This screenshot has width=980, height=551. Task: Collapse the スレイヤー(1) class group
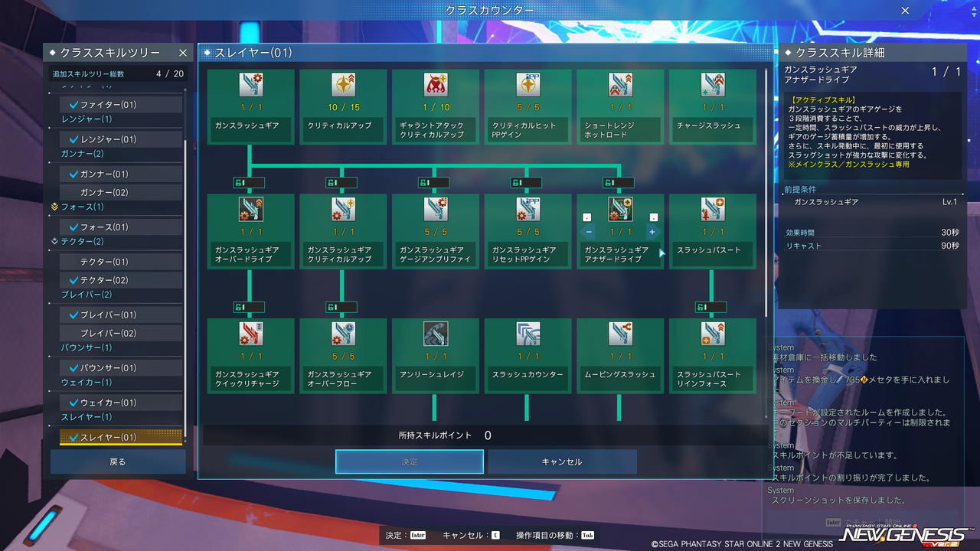point(87,416)
